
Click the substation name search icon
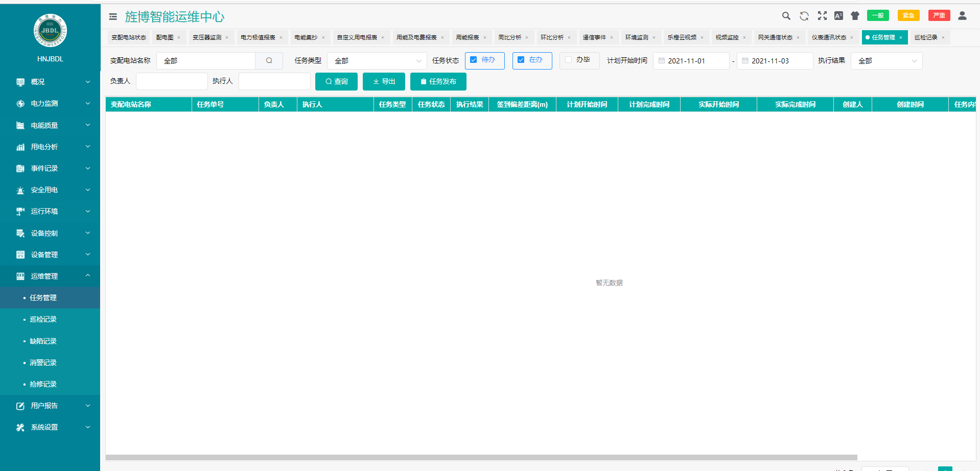pyautogui.click(x=269, y=61)
